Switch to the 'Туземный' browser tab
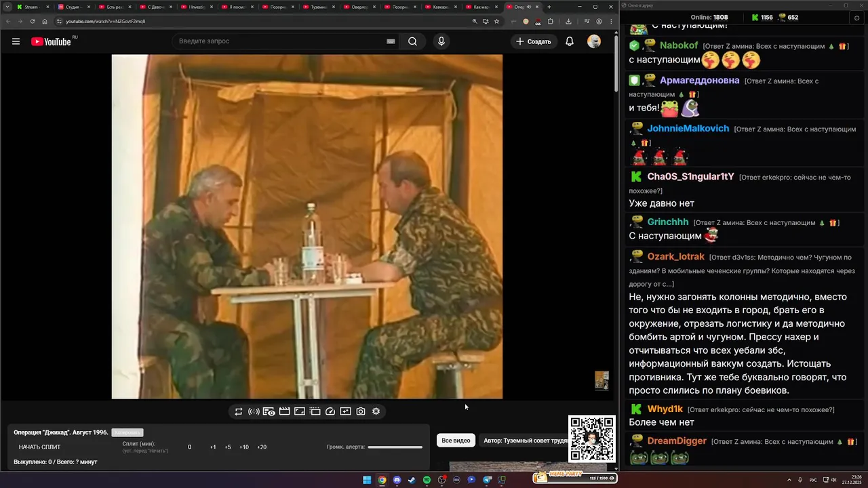Image resolution: width=868 pixels, height=488 pixels. point(316,7)
